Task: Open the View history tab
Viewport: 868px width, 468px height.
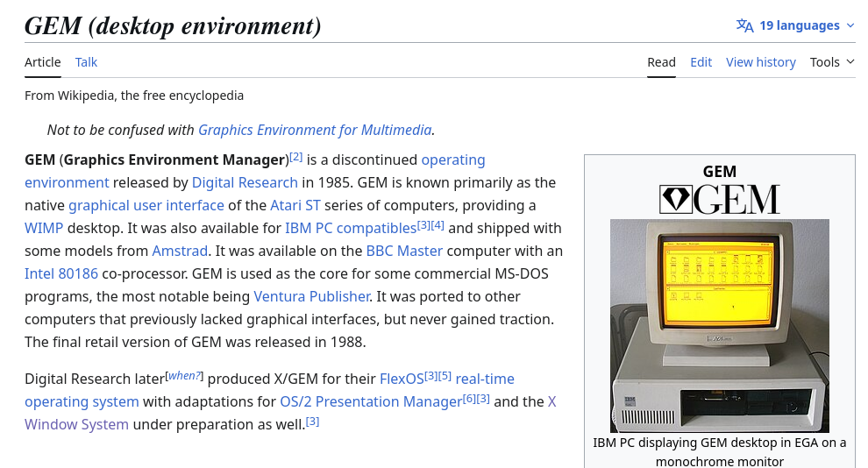Action: pos(760,62)
